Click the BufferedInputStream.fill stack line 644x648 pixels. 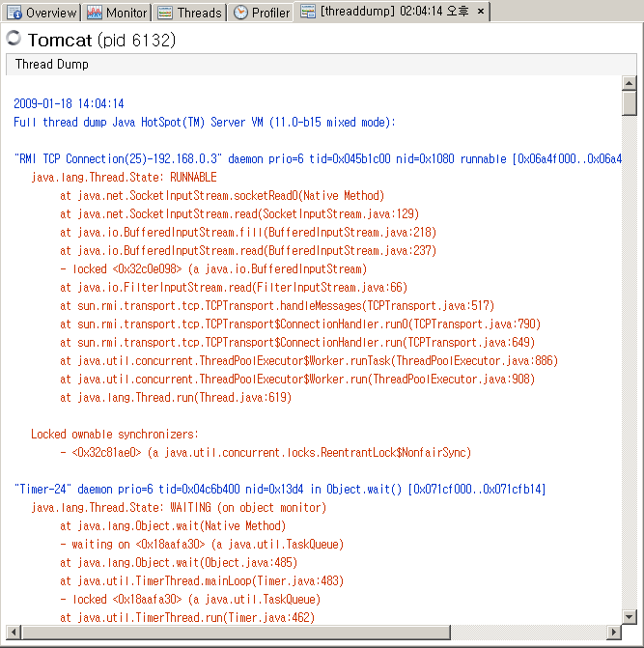[248, 232]
